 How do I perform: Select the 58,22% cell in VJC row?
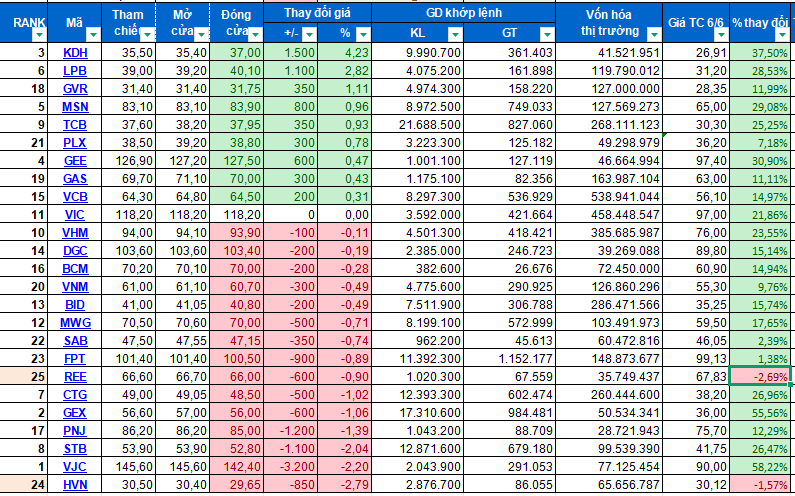[760, 467]
